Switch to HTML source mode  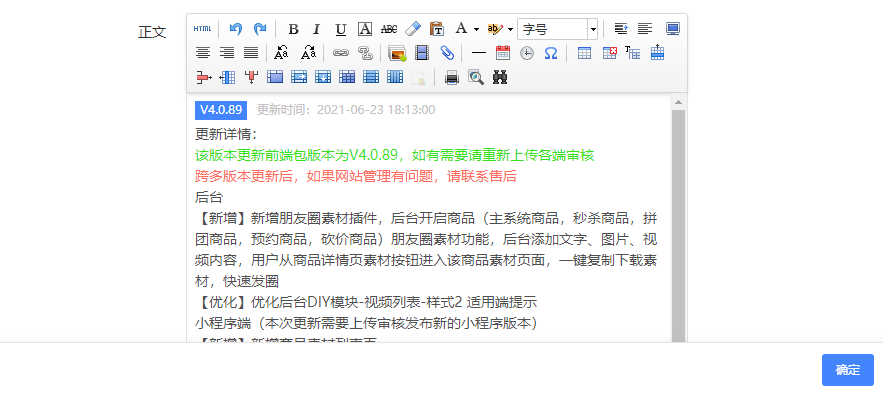tap(202, 29)
